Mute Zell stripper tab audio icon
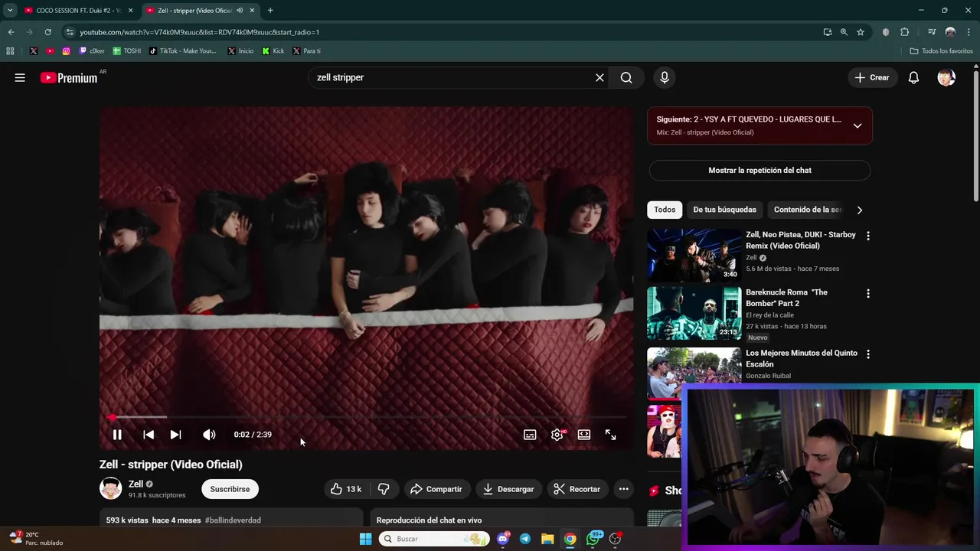Screen dimensions: 980x551 click(x=240, y=11)
